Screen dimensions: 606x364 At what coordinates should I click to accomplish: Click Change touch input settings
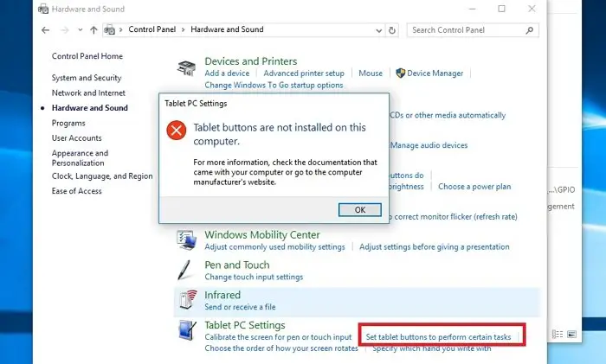[254, 277]
